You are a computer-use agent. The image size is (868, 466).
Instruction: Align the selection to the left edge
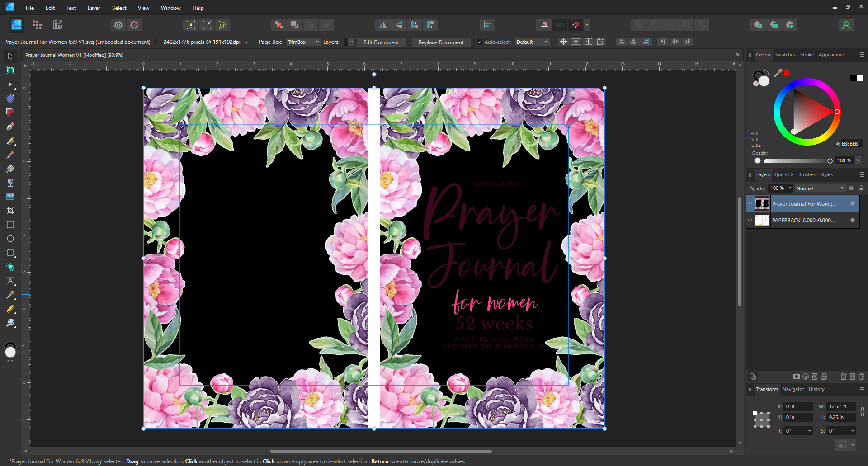(622, 42)
